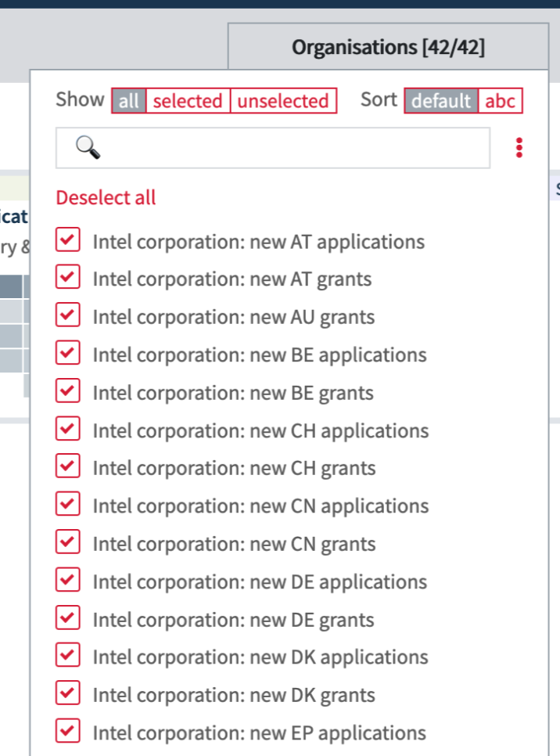Open the Organisations [42/42] tab
560x756 pixels.
388,47
